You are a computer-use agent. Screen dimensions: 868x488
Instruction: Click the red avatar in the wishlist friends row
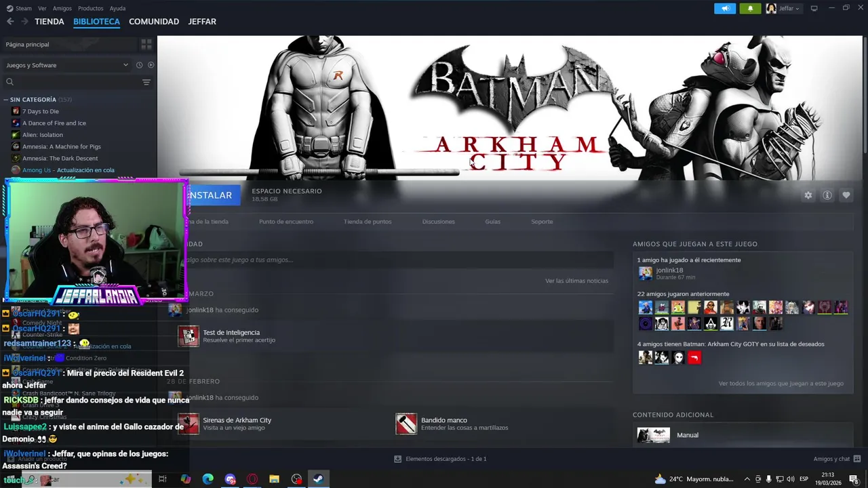(694, 357)
